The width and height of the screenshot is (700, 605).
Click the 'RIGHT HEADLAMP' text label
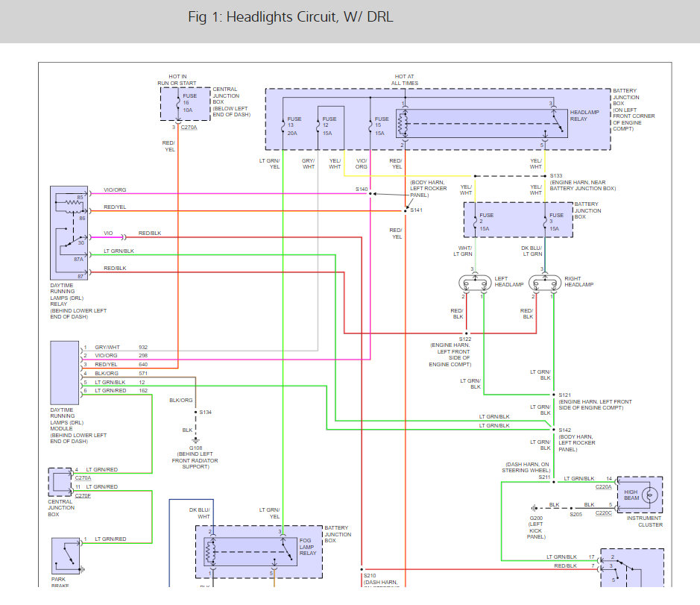pos(579,281)
